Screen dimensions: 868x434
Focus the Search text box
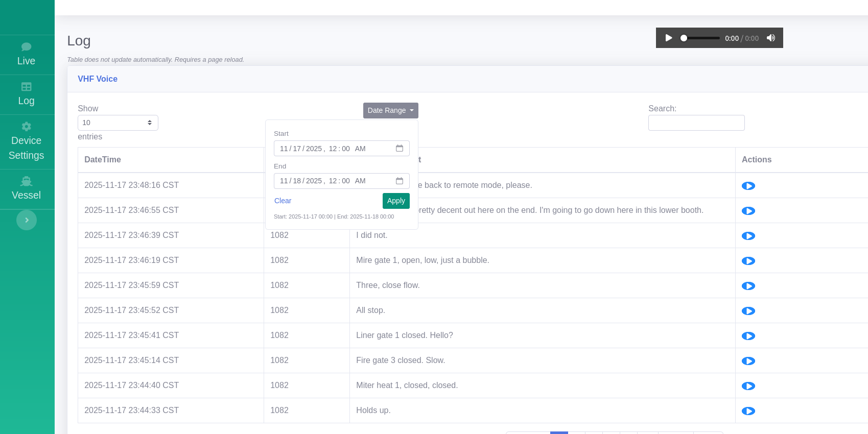coord(696,123)
